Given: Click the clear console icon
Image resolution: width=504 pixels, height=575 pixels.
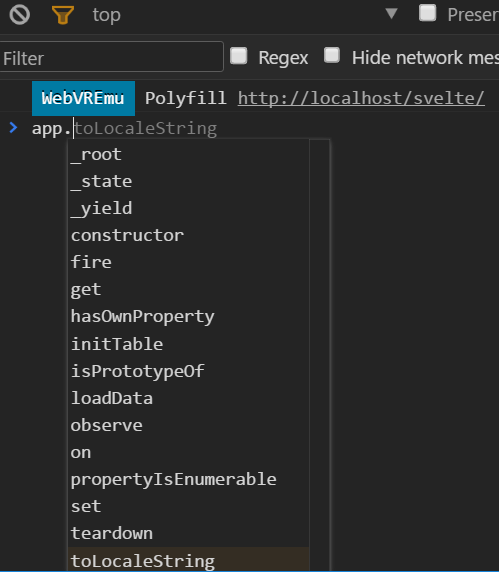Looking at the screenshot, I should [x=19, y=15].
